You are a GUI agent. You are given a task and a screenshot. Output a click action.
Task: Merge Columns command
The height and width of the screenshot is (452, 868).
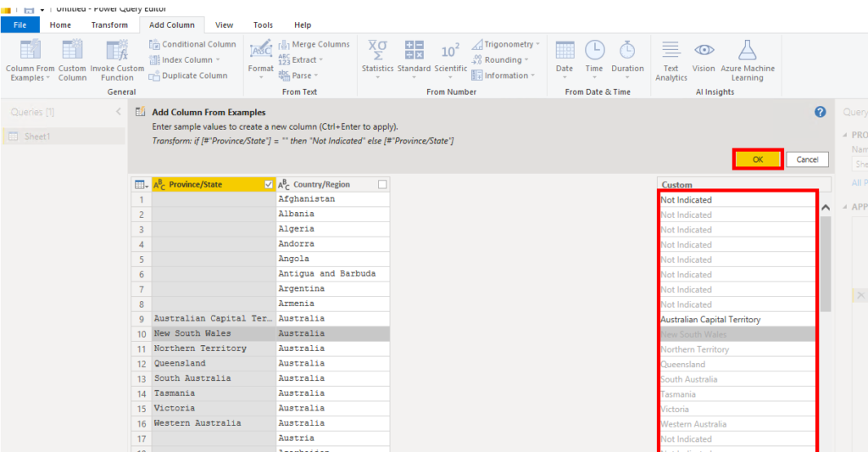click(x=314, y=44)
